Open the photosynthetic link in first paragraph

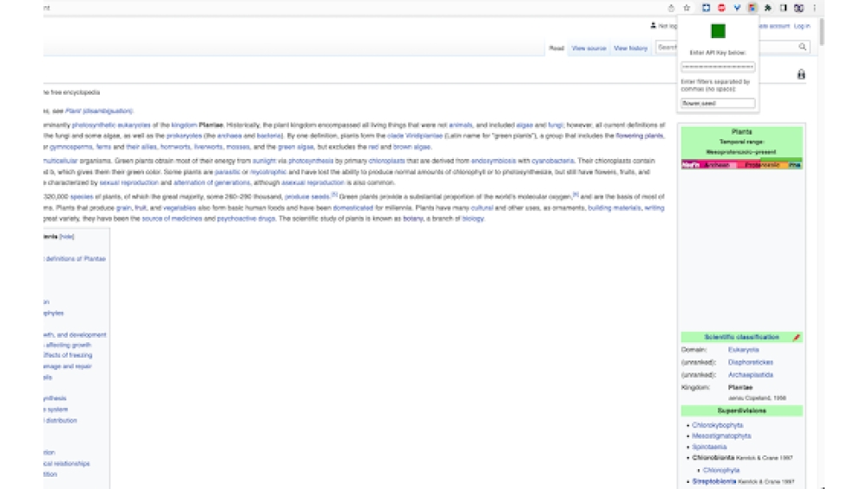[94, 125]
